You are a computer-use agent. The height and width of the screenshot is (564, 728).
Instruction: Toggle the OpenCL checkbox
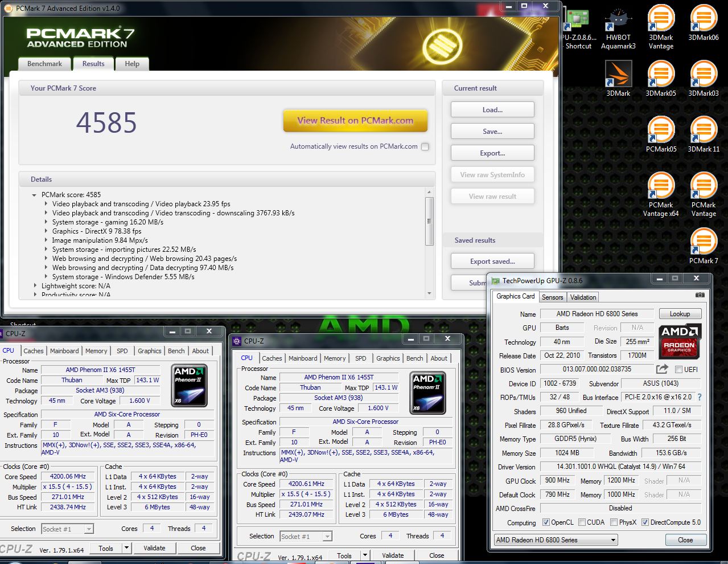[546, 522]
